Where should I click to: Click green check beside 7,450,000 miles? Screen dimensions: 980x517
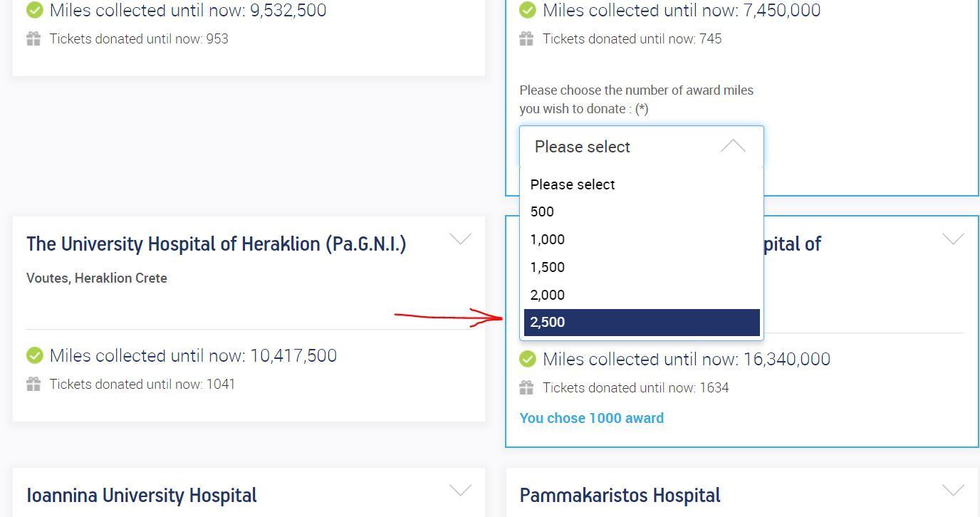tap(527, 10)
